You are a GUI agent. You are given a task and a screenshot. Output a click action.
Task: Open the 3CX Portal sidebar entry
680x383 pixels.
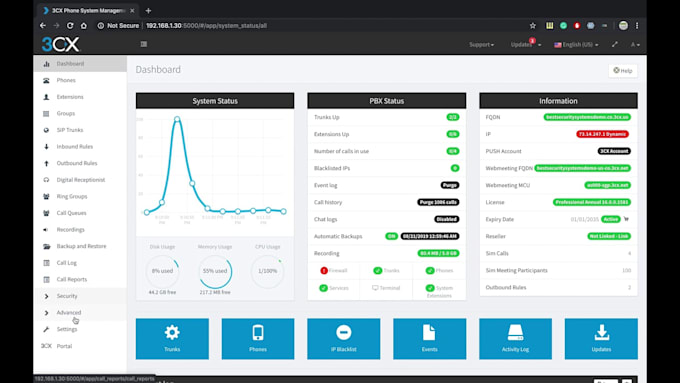(80, 346)
